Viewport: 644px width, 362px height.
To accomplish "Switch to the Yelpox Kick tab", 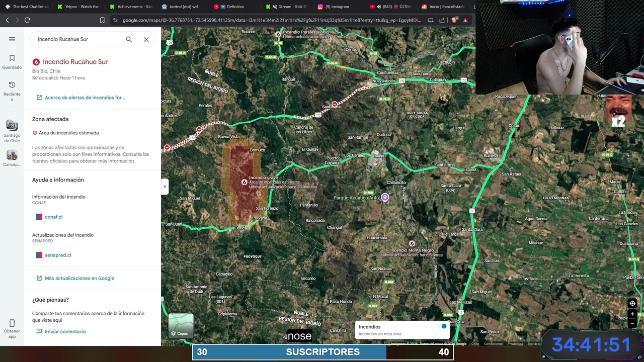I will point(78,7).
